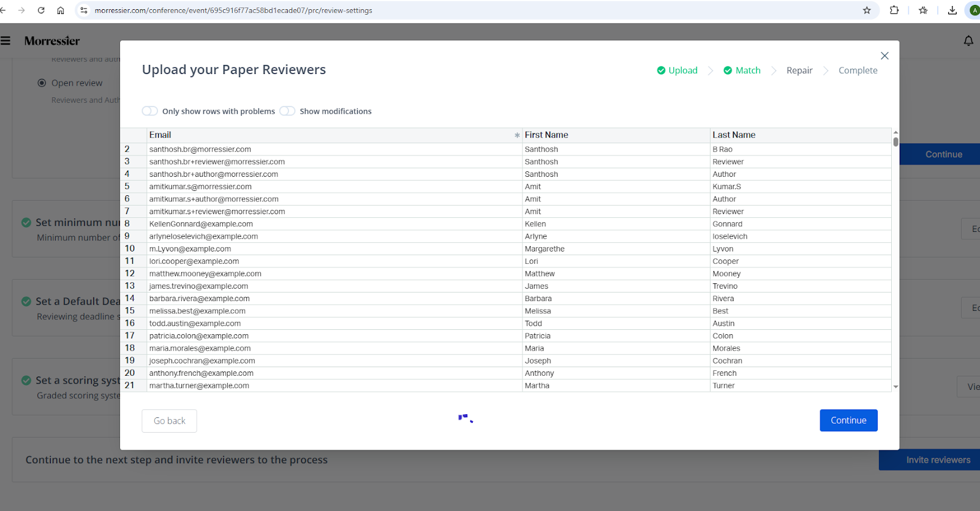The width and height of the screenshot is (980, 511).
Task: Go to browser home page
Action: pyautogui.click(x=61, y=10)
